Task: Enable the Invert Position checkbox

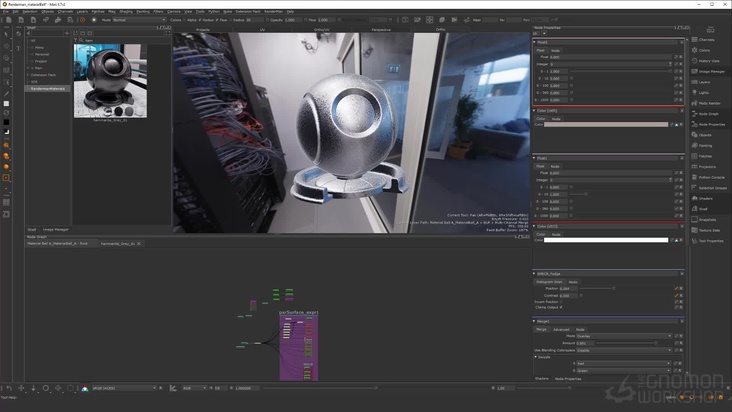Action: (561, 302)
